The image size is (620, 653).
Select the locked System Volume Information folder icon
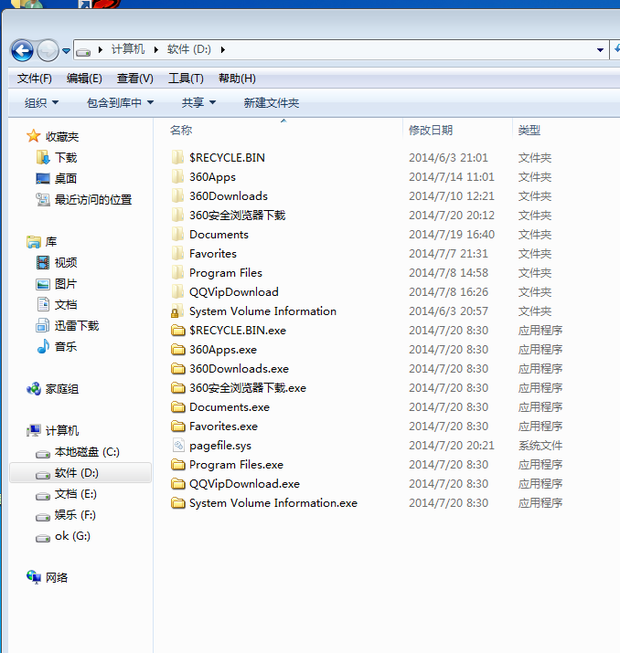coord(178,311)
